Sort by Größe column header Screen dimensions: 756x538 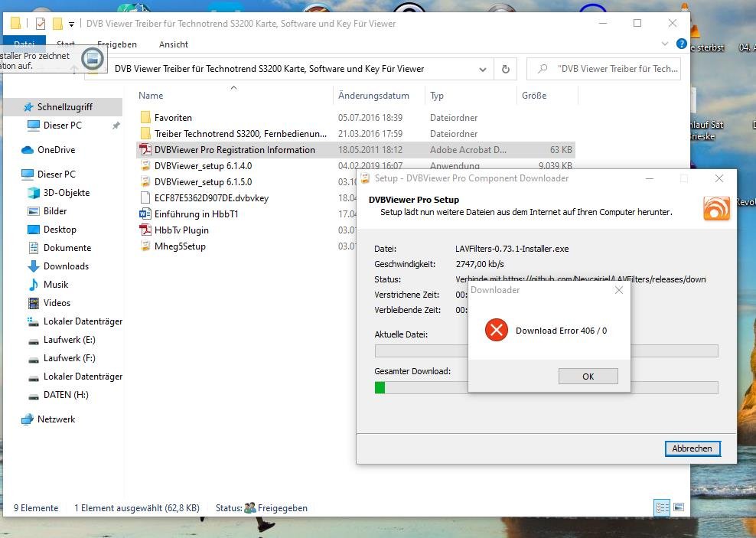[x=534, y=96]
